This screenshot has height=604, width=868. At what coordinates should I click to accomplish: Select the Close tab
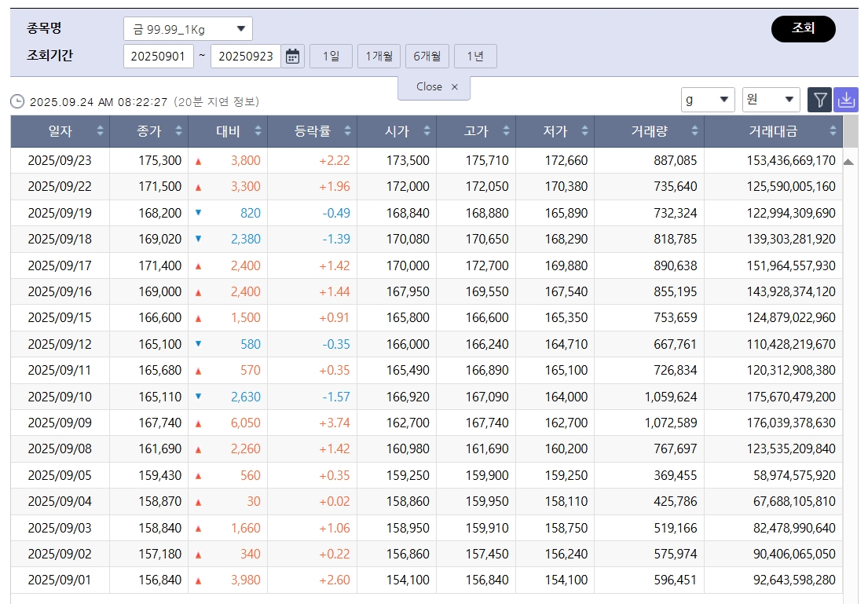point(427,88)
